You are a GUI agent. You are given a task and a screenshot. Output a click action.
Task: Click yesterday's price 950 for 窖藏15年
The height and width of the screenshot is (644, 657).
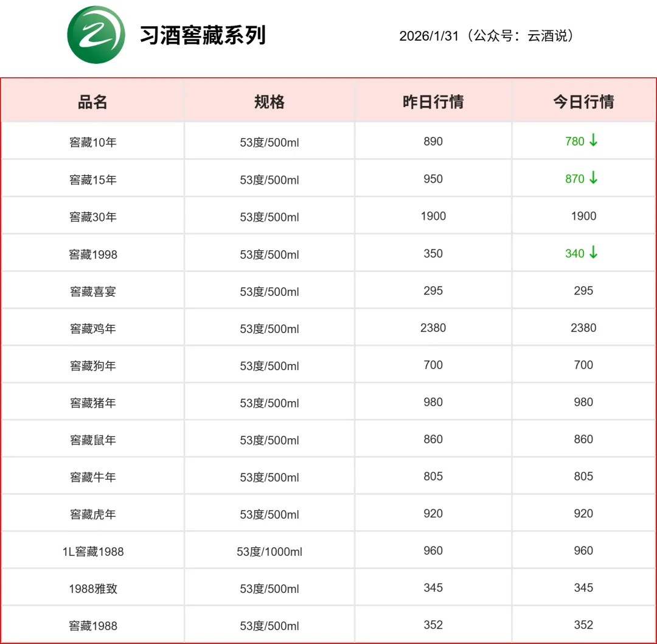(x=433, y=178)
